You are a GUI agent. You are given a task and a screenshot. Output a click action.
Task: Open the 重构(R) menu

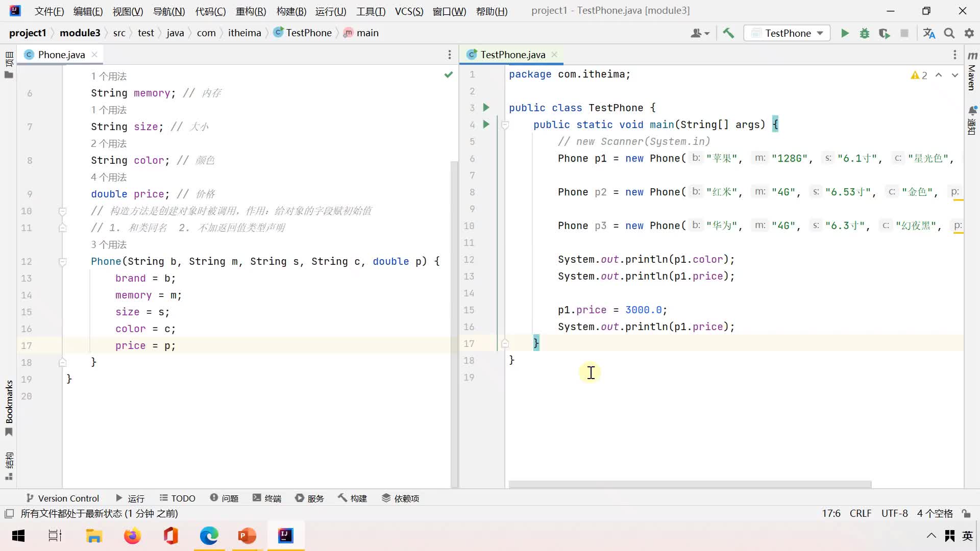[x=251, y=11]
